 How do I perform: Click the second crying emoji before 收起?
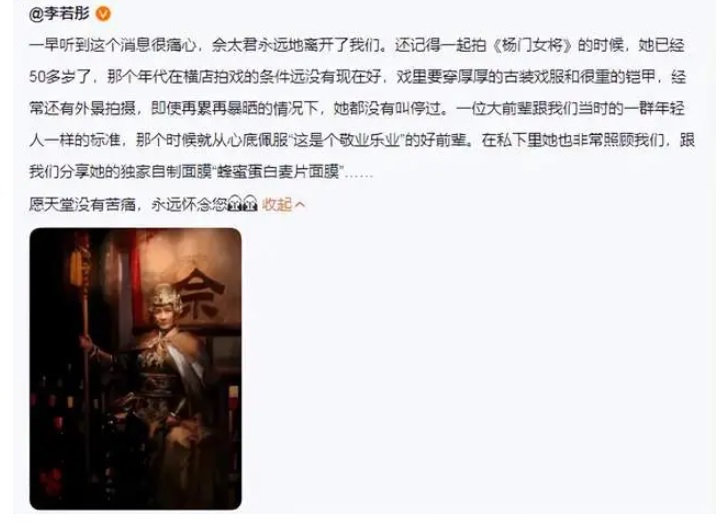point(250,203)
